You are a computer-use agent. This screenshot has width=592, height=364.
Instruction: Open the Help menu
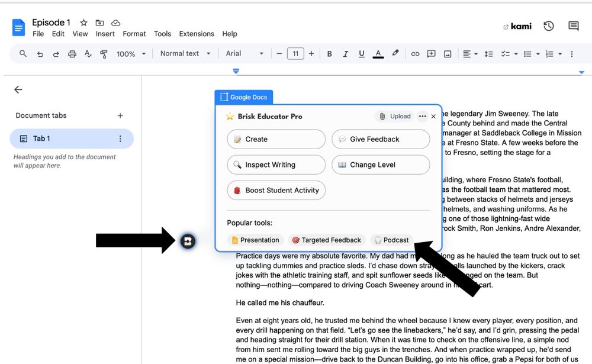(230, 34)
